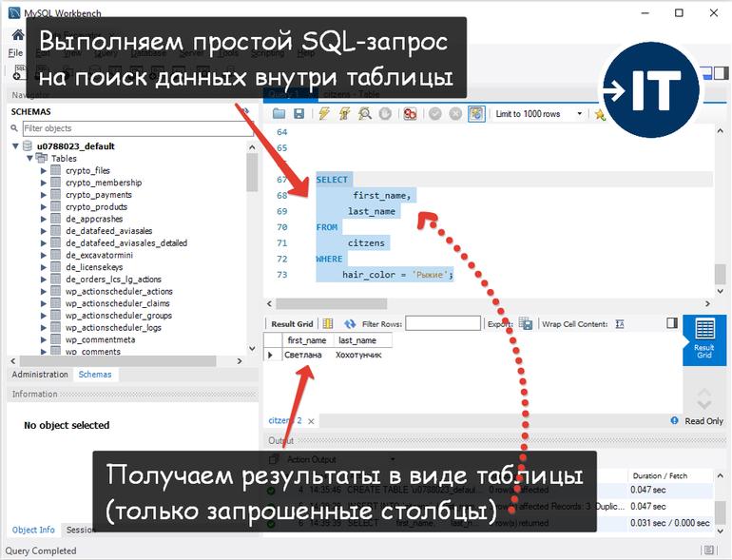Close the citzens 2 result tab
Image resolution: width=732 pixels, height=560 pixels.
pyautogui.click(x=311, y=421)
